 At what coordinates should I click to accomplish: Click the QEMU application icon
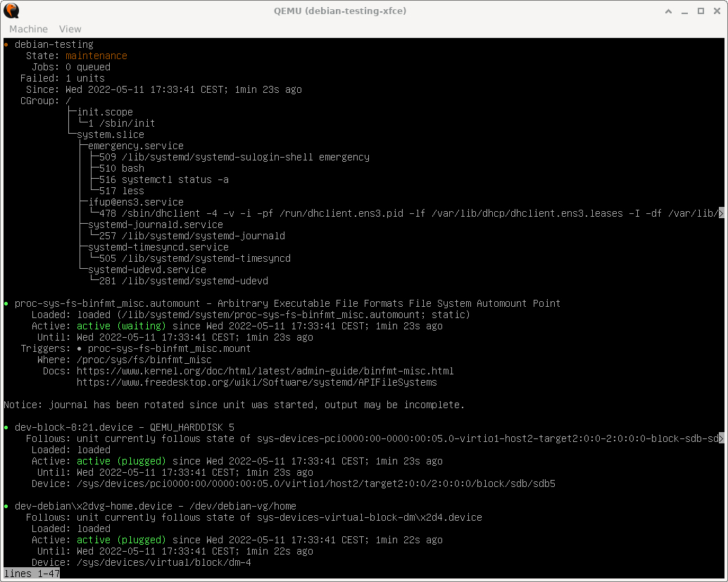point(11,11)
